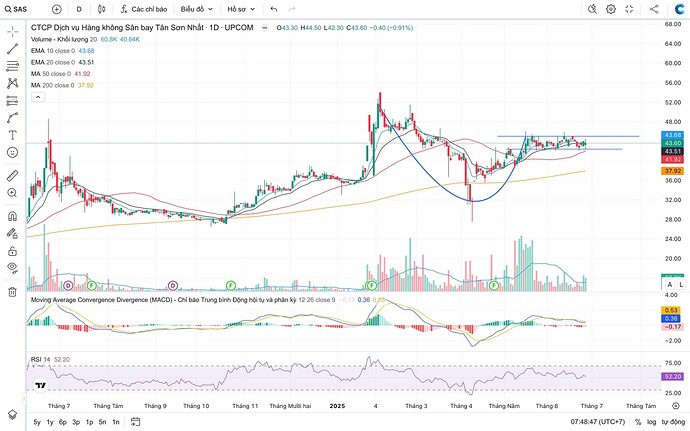Toggle the percent scale

tap(638, 422)
